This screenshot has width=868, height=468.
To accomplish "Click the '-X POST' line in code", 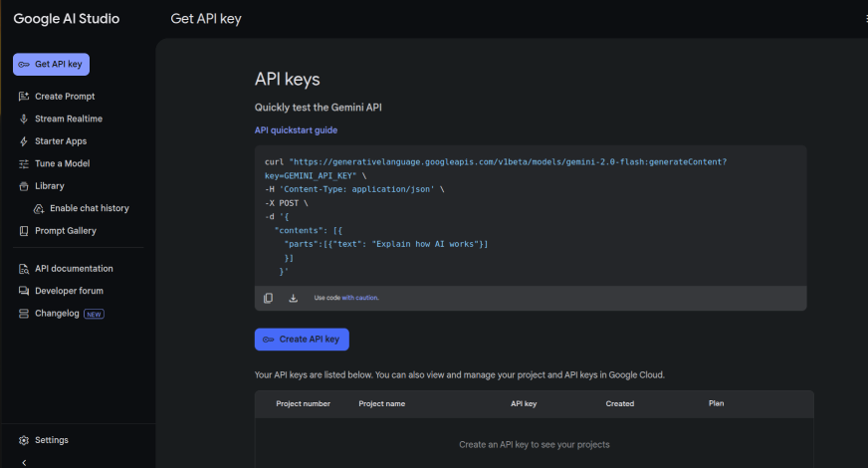I will coord(287,203).
